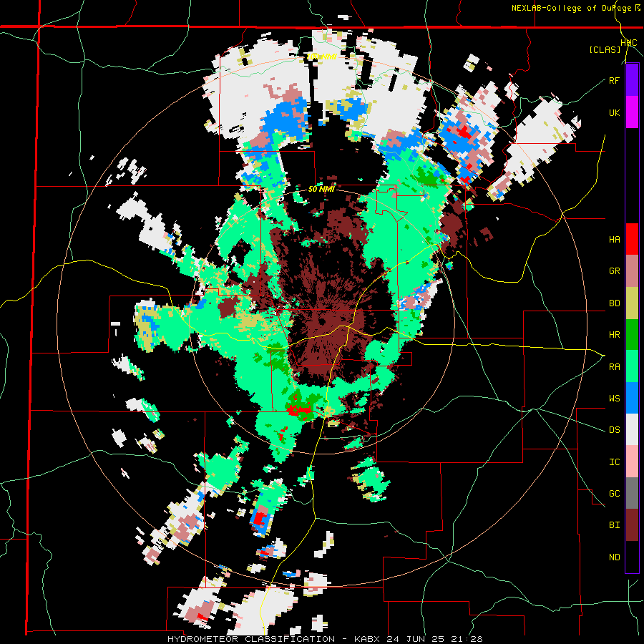Select the gray GC legend swatch
The width and height of the screenshot is (644, 644).
[x=632, y=493]
